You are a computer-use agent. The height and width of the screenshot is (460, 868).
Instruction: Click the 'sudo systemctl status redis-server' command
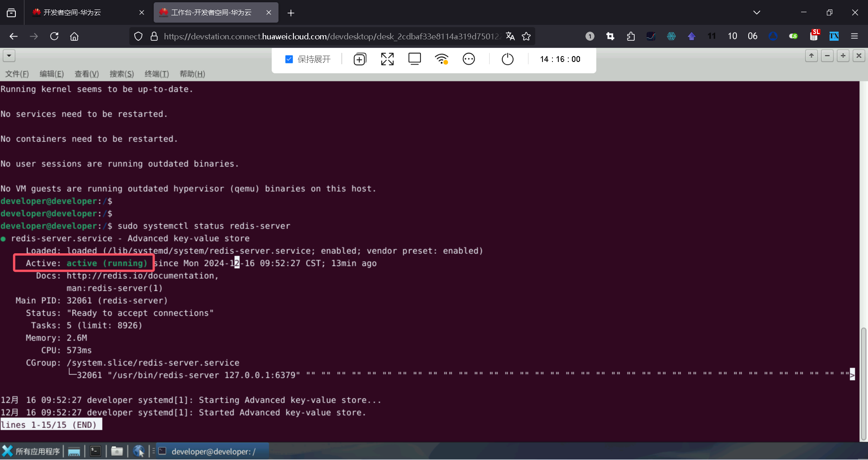pos(204,226)
